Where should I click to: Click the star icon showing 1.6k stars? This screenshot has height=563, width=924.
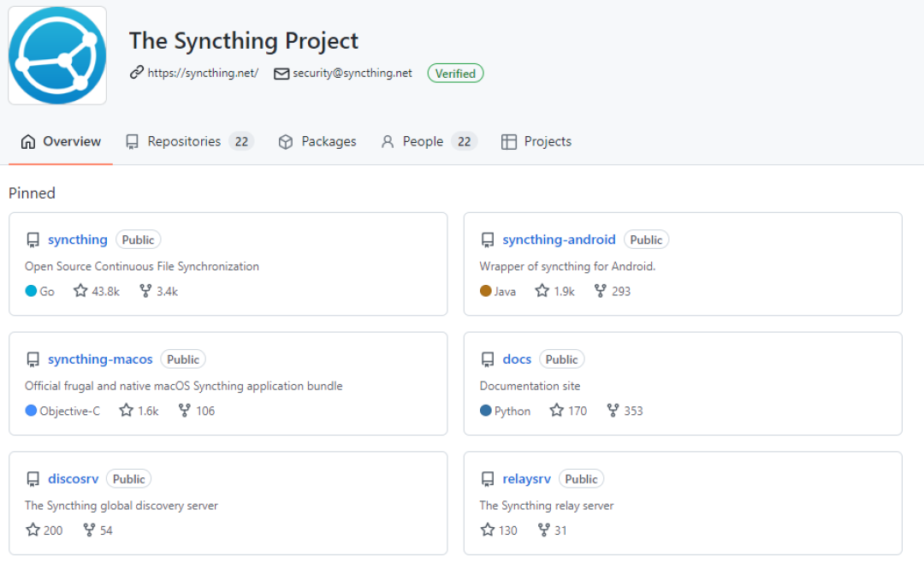click(126, 411)
